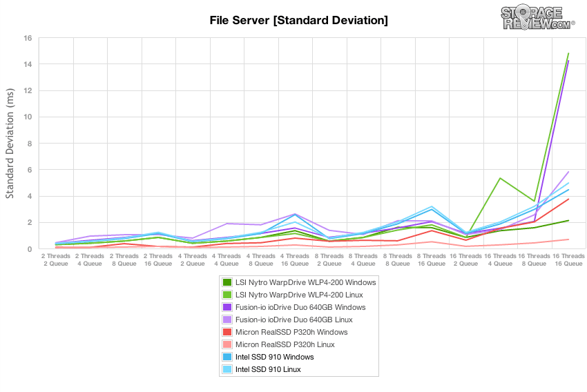Click the blue Intel 910 Windows legend swatch

pos(227,357)
